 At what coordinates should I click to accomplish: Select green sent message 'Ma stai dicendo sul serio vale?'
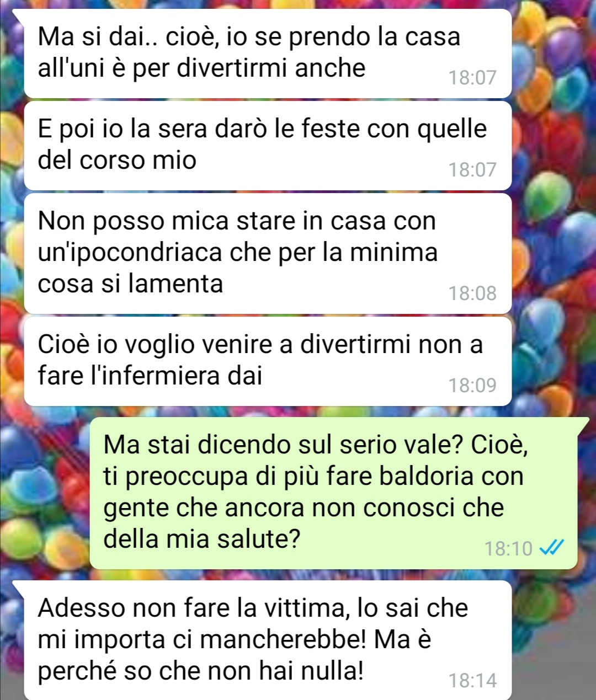click(334, 493)
